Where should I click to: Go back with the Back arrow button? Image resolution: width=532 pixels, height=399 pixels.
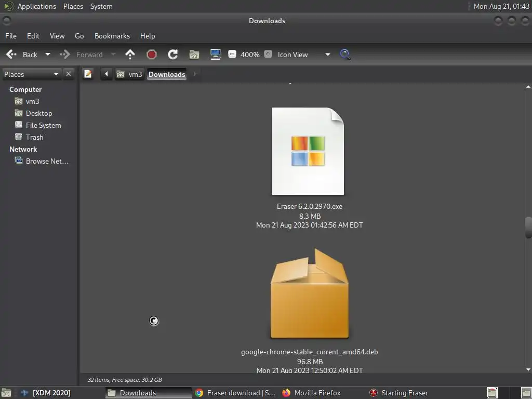pos(22,55)
